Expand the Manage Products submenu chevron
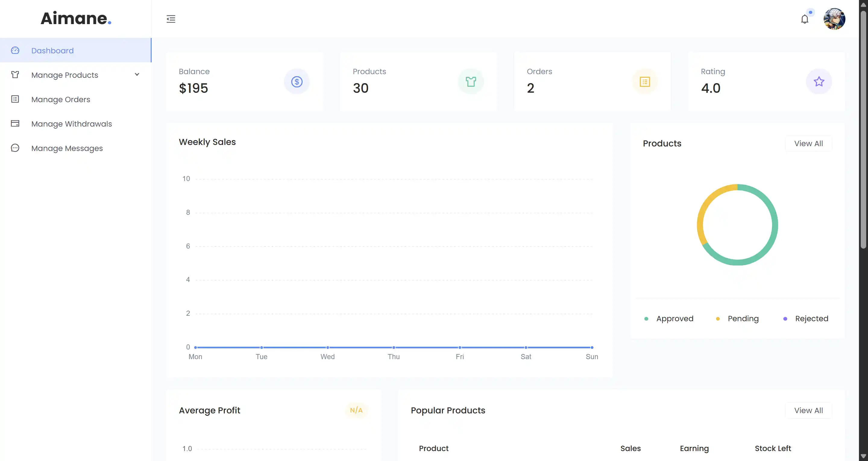868x461 pixels. (137, 74)
